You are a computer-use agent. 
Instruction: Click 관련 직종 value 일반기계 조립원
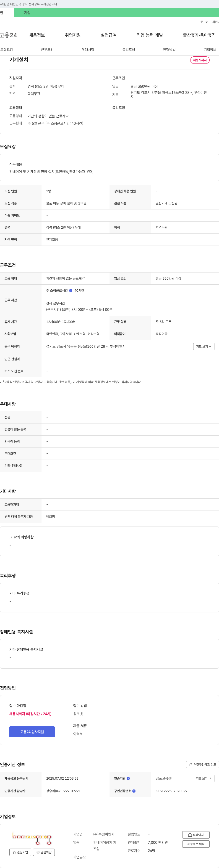tap(166, 203)
